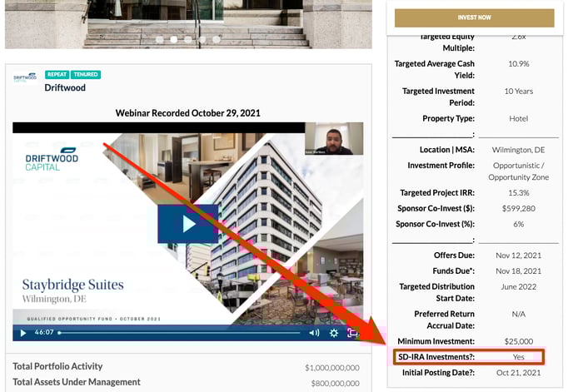Seek within the video progress bar

(x=179, y=333)
